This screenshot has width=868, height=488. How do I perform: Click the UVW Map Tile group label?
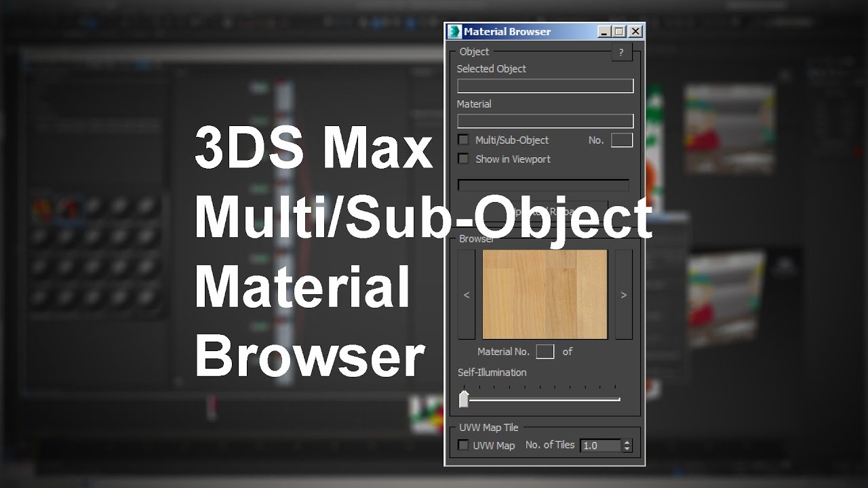pos(489,427)
